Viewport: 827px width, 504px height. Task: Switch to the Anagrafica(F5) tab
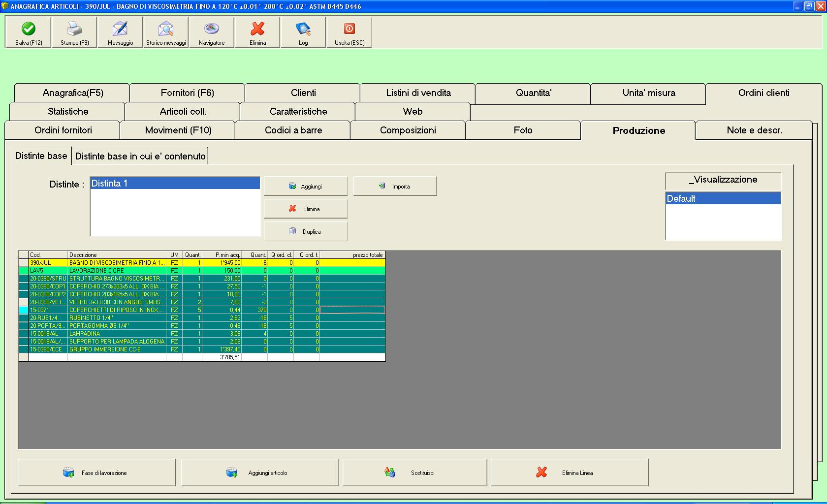(x=73, y=93)
